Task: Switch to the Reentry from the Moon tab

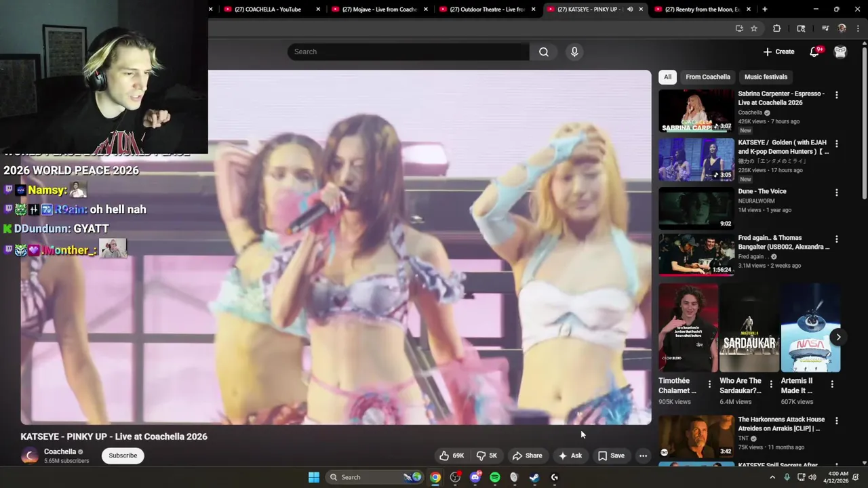Action: point(701,9)
